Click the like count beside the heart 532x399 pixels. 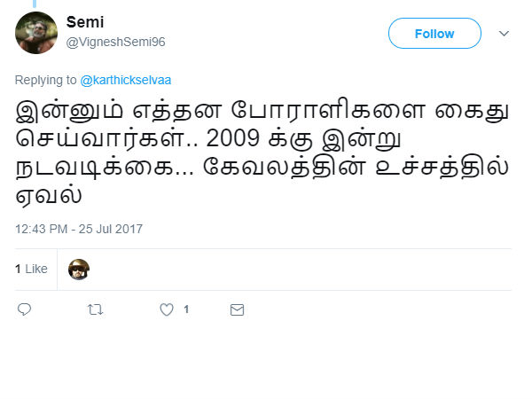click(186, 309)
